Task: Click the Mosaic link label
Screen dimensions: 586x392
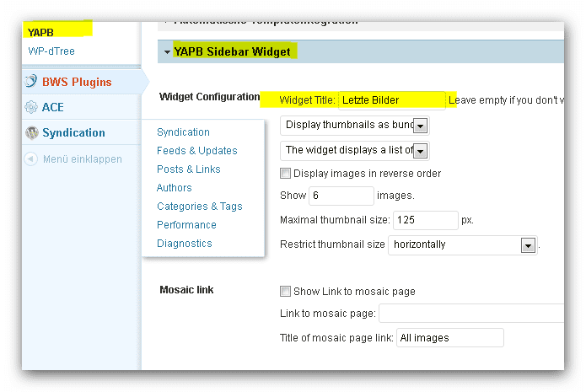Action: [186, 290]
